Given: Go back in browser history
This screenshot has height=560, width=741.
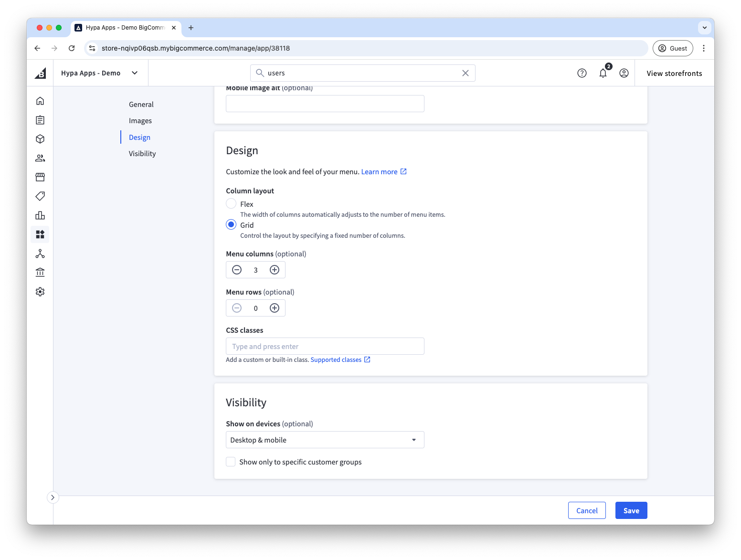Looking at the screenshot, I should 37,48.
